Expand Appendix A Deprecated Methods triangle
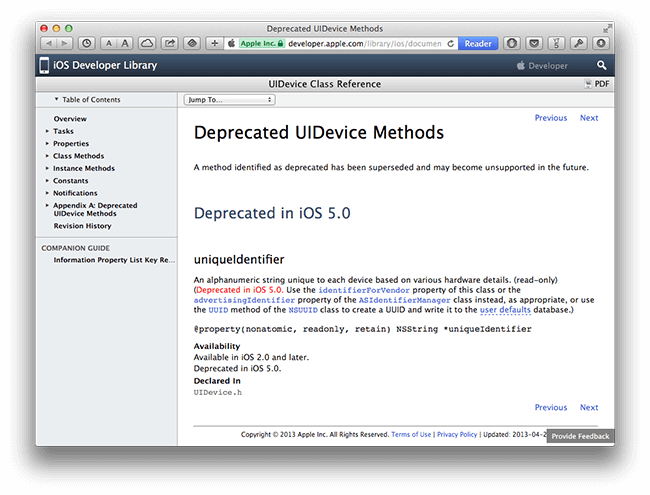650x495 pixels. [47, 205]
